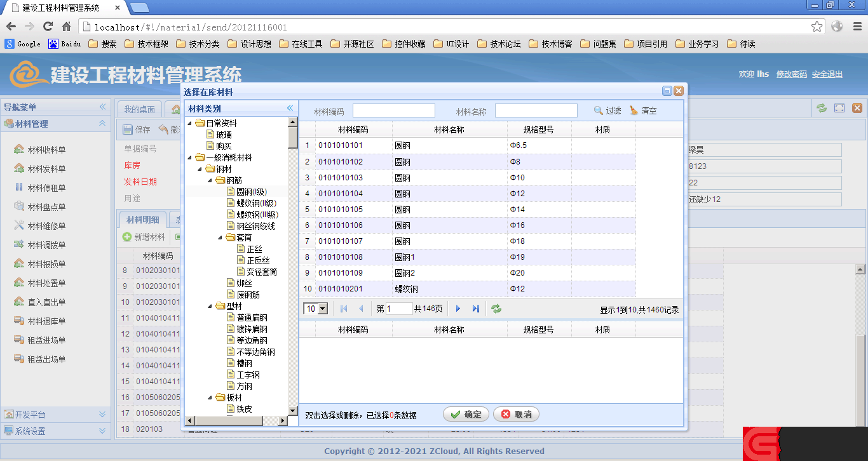Screen dimensions: 868x461
Task: Collapse the 套筒 tree node
Action: click(220, 237)
